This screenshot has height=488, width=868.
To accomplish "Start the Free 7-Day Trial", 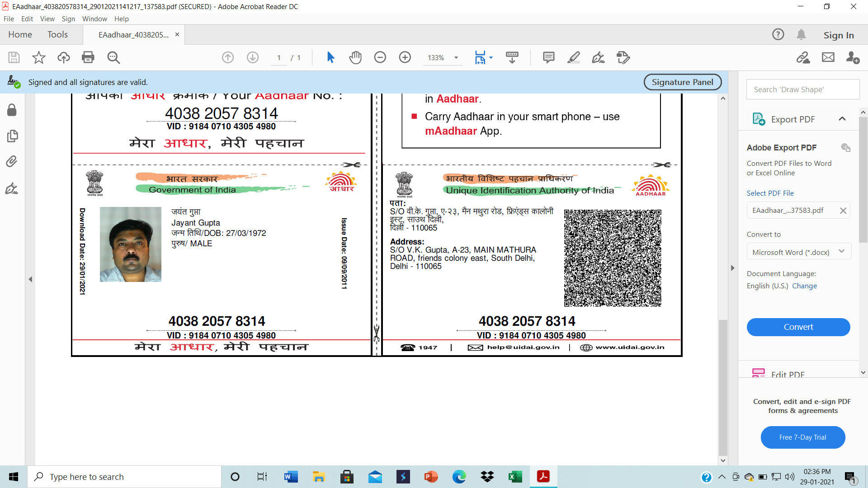I will click(x=803, y=437).
